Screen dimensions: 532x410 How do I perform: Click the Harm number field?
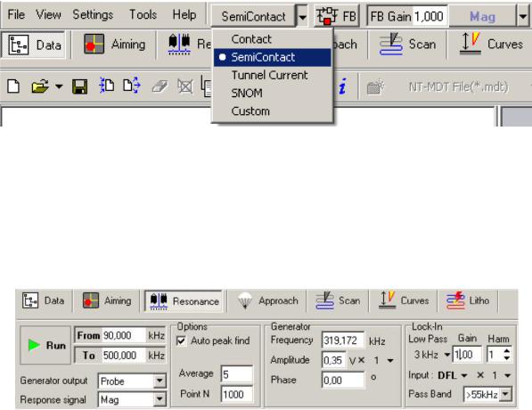point(495,355)
